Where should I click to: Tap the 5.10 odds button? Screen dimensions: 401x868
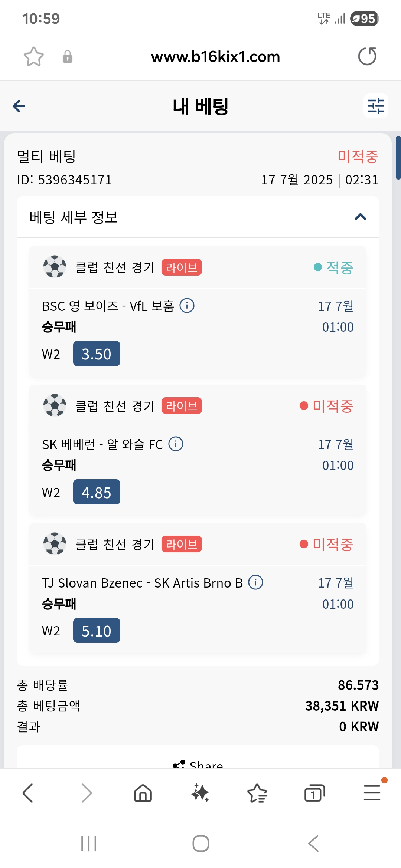[x=97, y=631]
